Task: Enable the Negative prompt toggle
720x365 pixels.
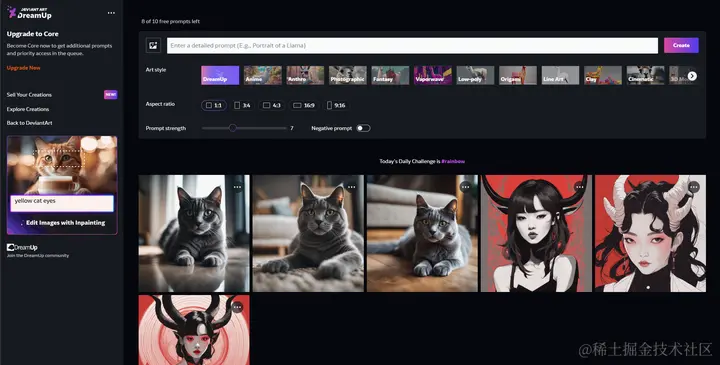Action: coord(363,128)
